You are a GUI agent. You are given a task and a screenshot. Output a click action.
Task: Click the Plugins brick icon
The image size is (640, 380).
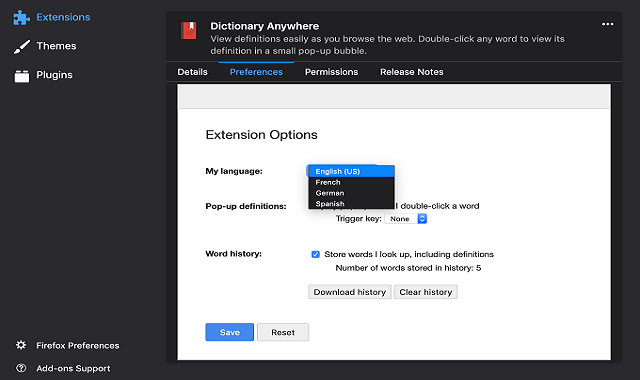tap(22, 76)
